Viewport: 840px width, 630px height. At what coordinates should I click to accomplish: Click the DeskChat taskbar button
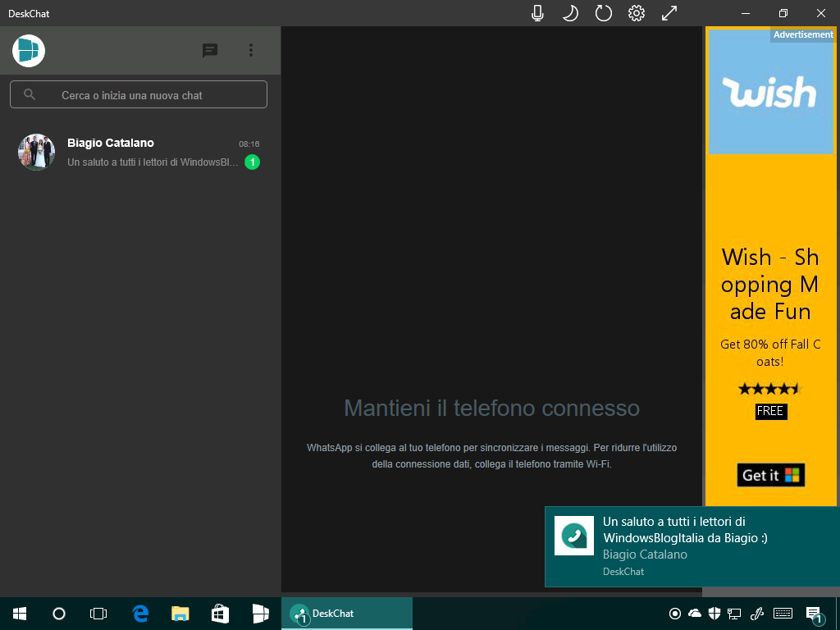(347, 614)
